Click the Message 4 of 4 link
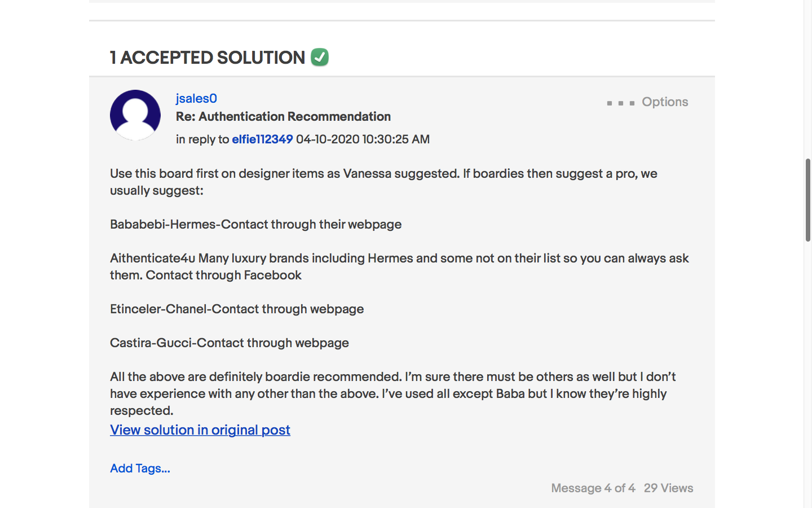Viewport: 812px width, 508px height. click(593, 488)
